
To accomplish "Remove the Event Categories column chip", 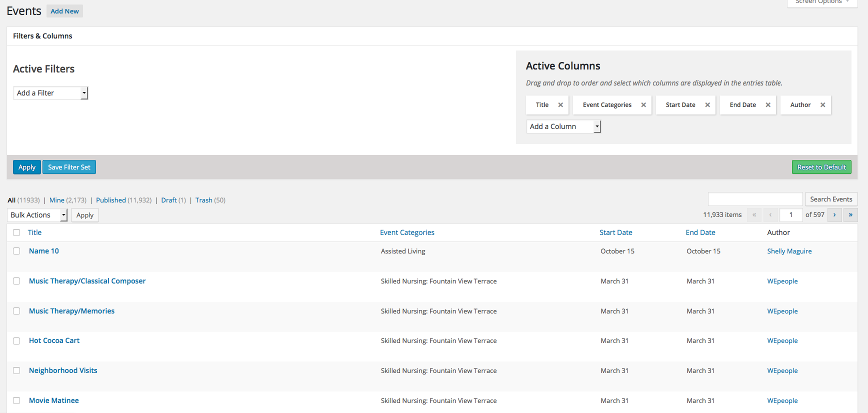I will point(643,105).
